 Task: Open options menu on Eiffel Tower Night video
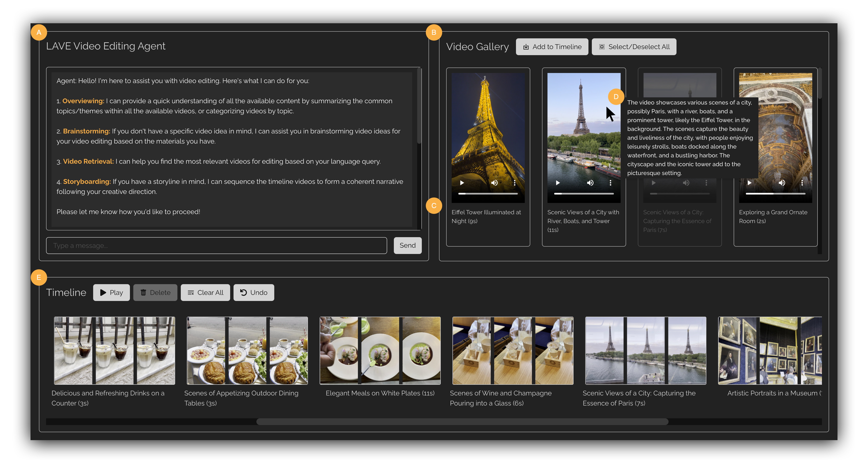click(514, 183)
